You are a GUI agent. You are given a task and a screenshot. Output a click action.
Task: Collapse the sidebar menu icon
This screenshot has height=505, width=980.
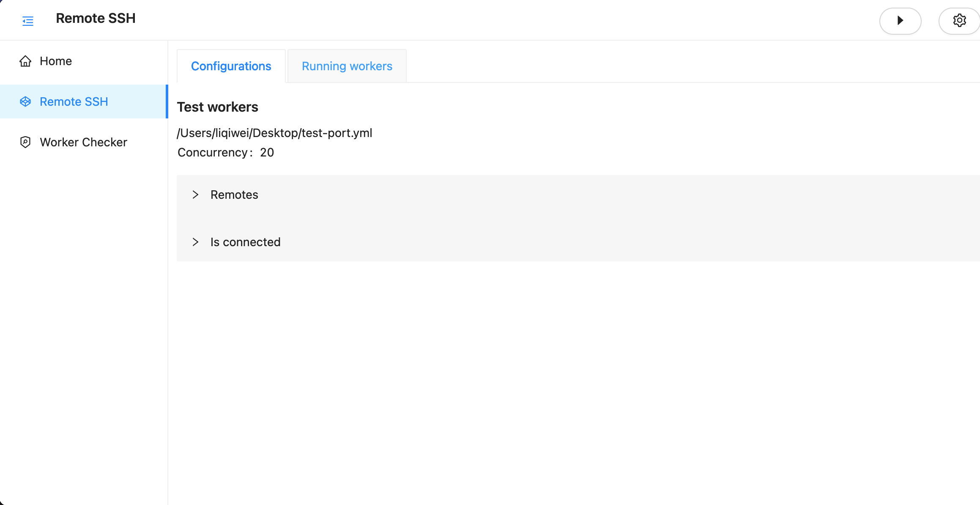(28, 21)
